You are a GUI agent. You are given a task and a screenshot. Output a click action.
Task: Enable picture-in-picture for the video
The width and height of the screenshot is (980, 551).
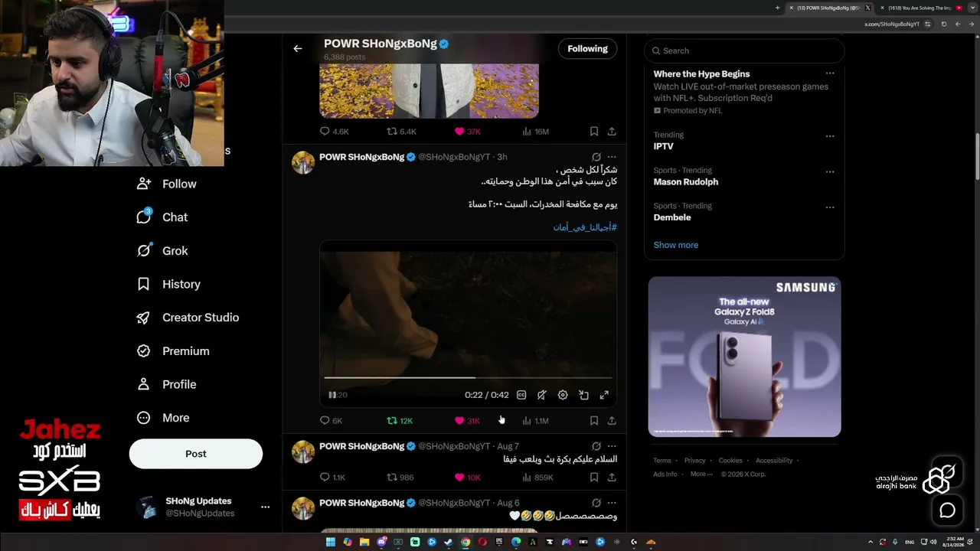[x=583, y=395]
